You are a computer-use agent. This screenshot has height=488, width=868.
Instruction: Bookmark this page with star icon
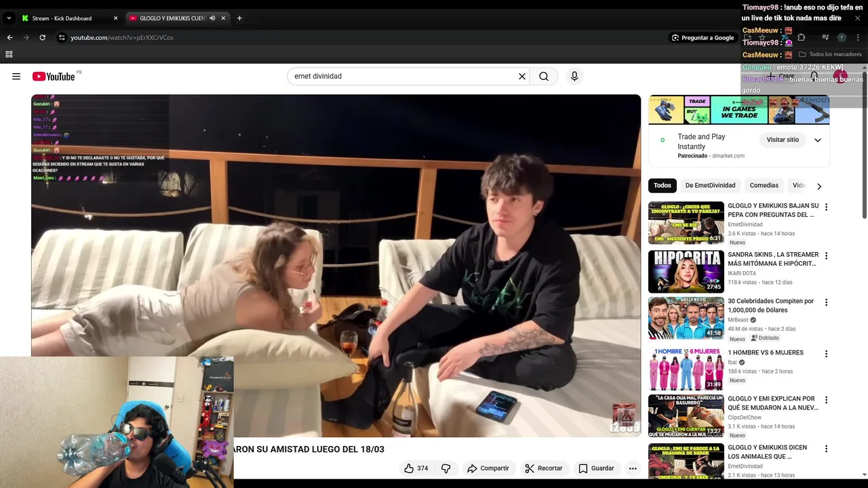pyautogui.click(x=762, y=38)
